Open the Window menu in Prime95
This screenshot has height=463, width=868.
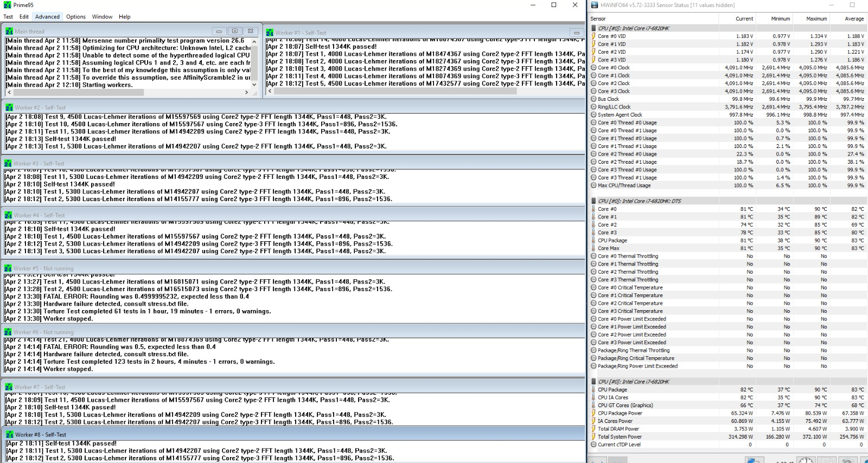pos(102,17)
